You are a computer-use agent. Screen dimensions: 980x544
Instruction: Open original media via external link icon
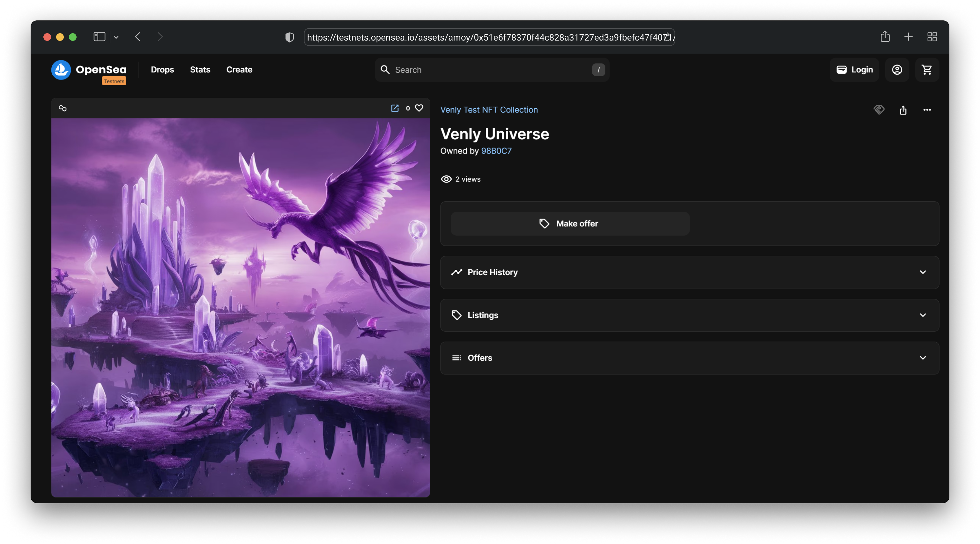(x=395, y=108)
